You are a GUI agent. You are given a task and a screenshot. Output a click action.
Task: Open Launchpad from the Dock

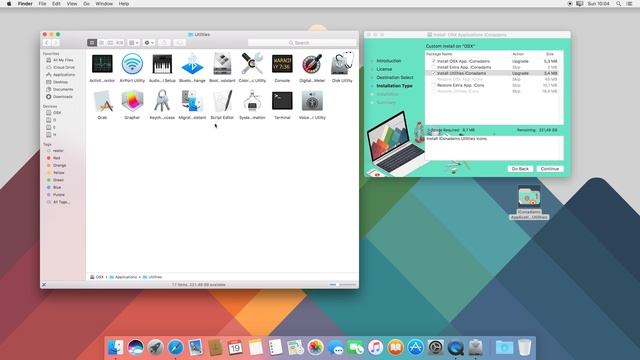(x=156, y=348)
